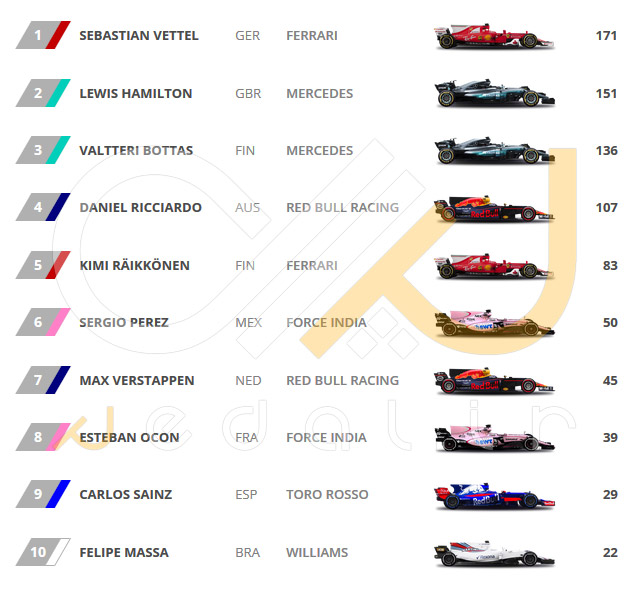
Task: Click the white Williams car image
Action: (x=494, y=553)
